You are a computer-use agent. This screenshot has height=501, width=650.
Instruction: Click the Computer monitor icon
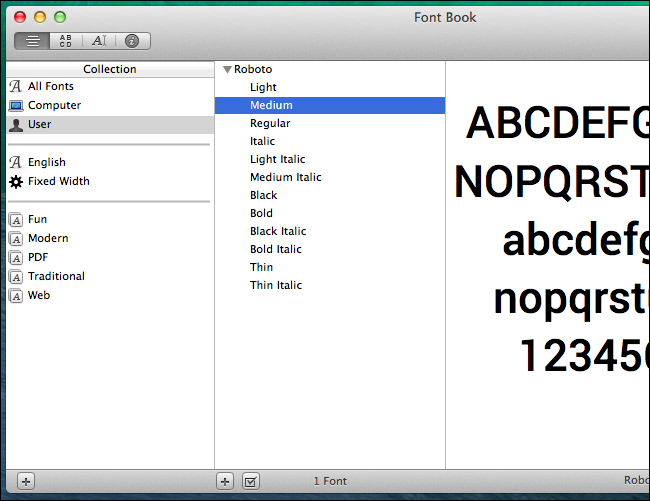pyautogui.click(x=16, y=106)
